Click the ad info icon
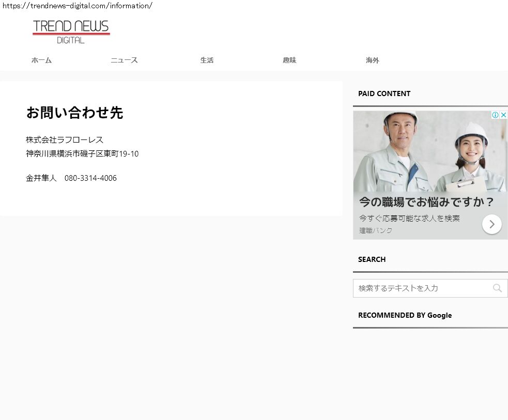 point(495,115)
